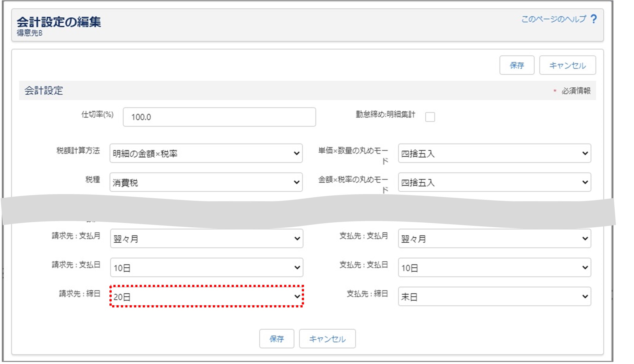Expand the 単価×数量の丸めモード dropdown
634x364 pixels.
(494, 153)
